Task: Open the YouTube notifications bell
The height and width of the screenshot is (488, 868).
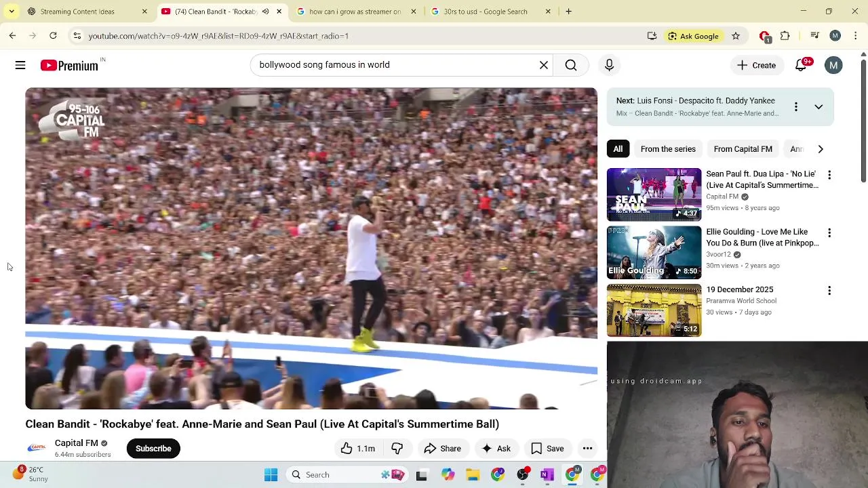Action: 801,65
